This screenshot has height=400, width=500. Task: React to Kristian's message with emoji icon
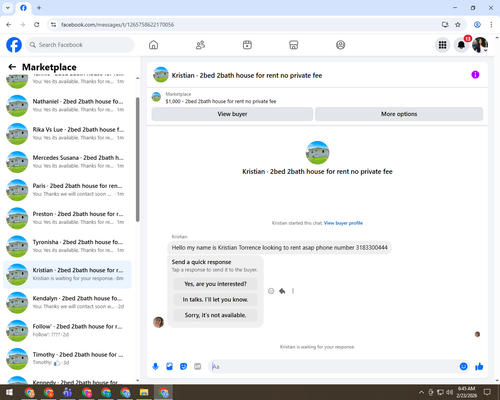tap(271, 291)
